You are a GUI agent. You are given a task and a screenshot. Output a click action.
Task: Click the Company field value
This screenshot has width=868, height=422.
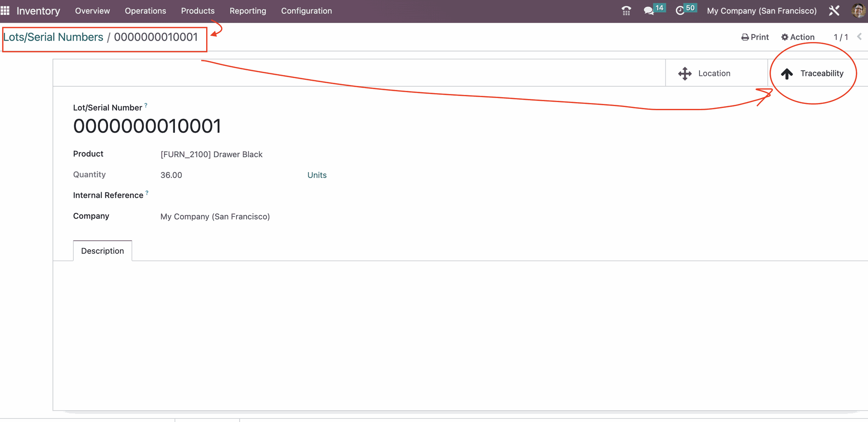[x=215, y=217]
